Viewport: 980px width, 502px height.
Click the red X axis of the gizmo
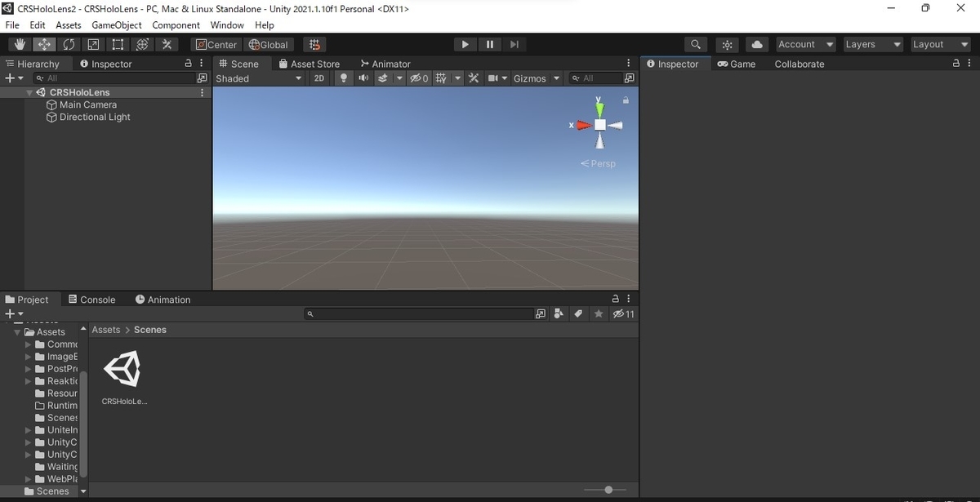click(x=582, y=125)
